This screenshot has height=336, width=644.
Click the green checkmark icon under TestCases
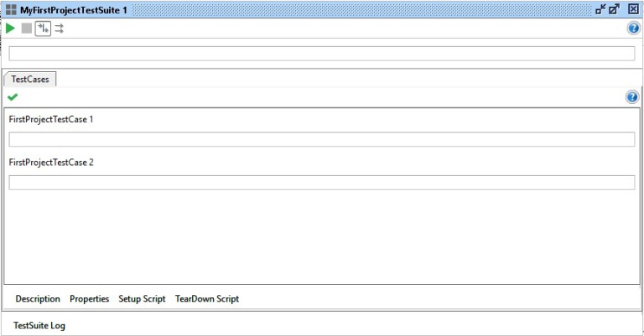pyautogui.click(x=13, y=97)
